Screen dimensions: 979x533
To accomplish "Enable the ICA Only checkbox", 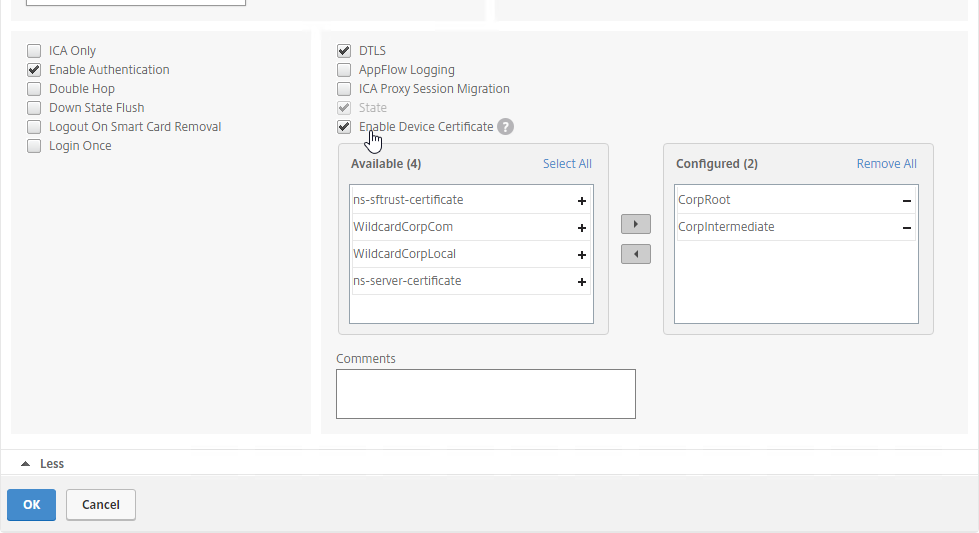I will [34, 51].
